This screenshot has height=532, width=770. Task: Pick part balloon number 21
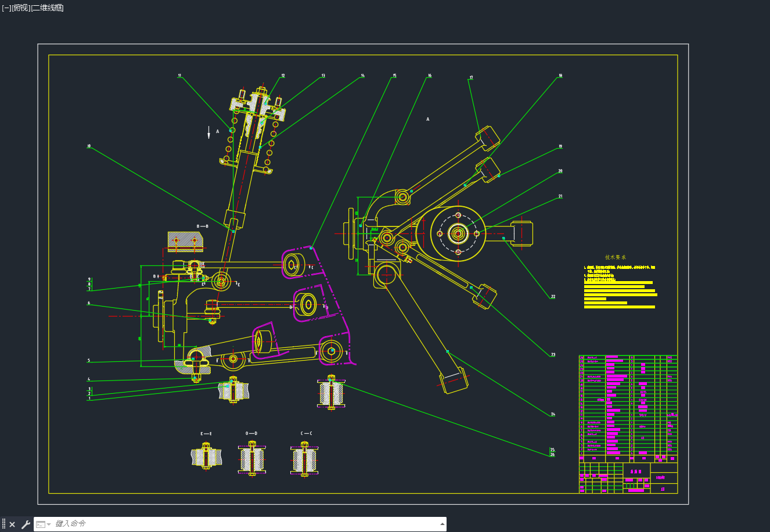coord(560,196)
